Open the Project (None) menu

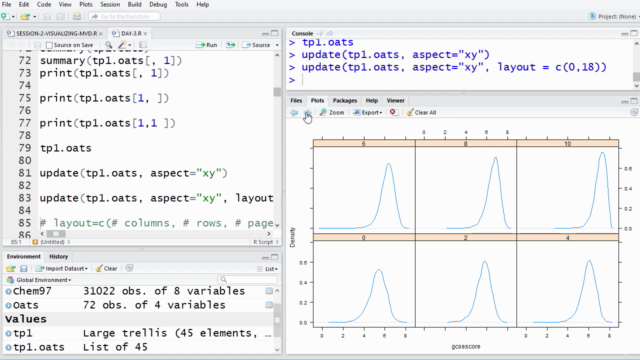click(614, 16)
